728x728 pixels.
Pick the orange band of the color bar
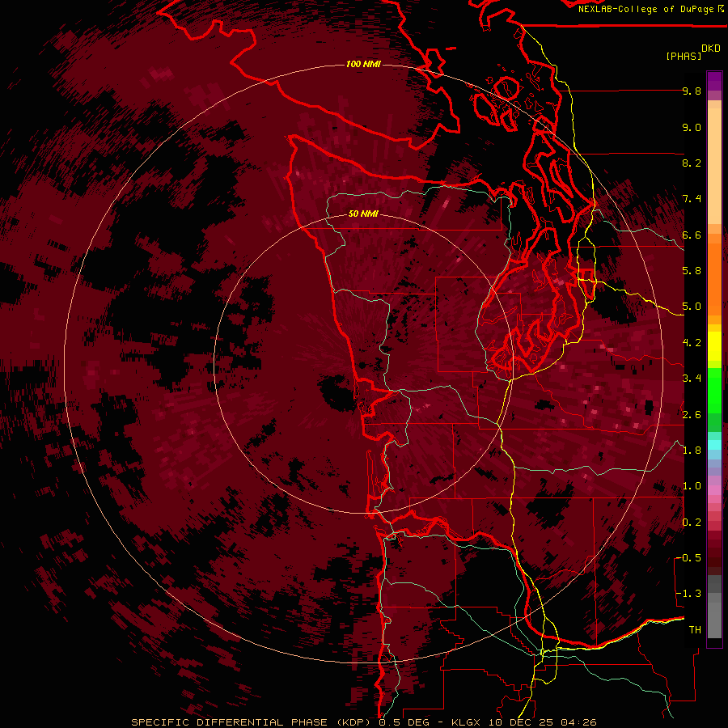coord(714,278)
